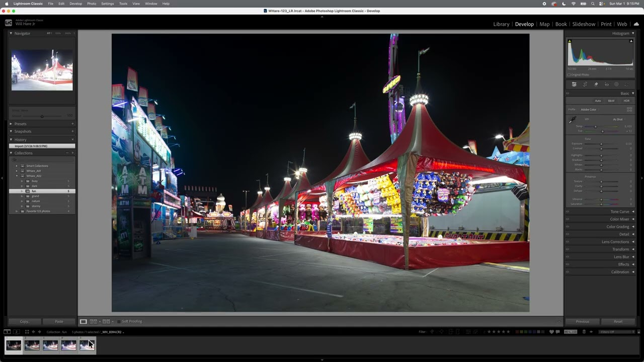This screenshot has height=362, width=644.
Task: Click the Previous button
Action: point(583,321)
